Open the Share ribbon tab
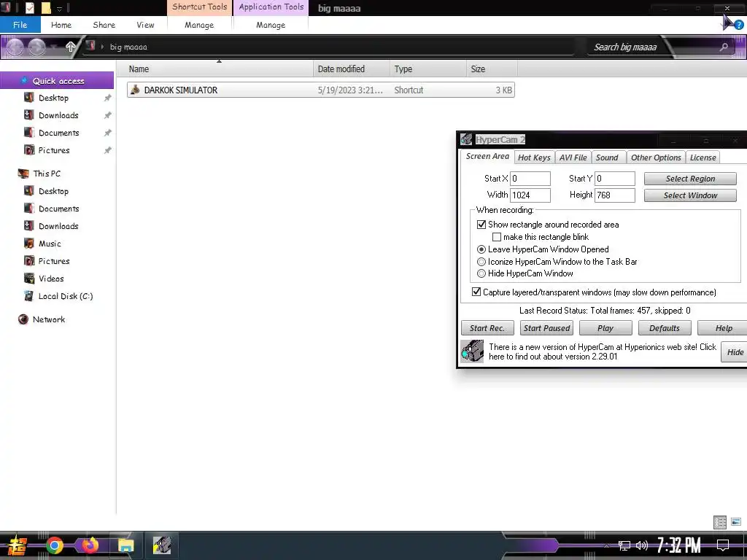Viewport: 747px width, 560px height. [x=104, y=25]
